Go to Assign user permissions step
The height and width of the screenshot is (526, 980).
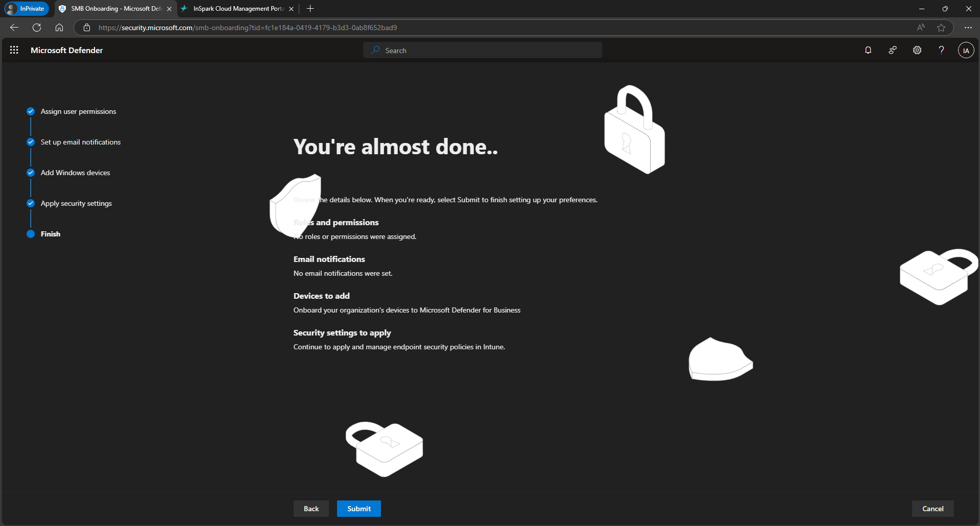click(x=78, y=111)
